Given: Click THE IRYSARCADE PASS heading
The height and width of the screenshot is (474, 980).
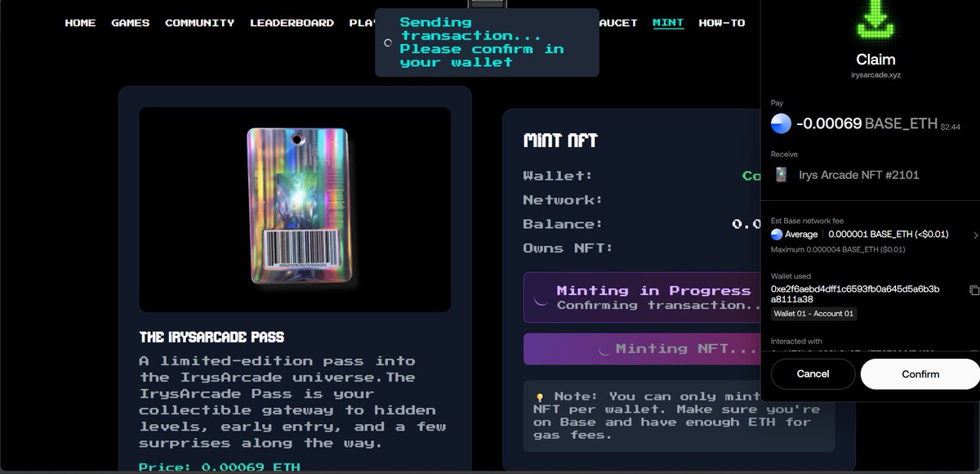Looking at the screenshot, I should click(x=212, y=337).
